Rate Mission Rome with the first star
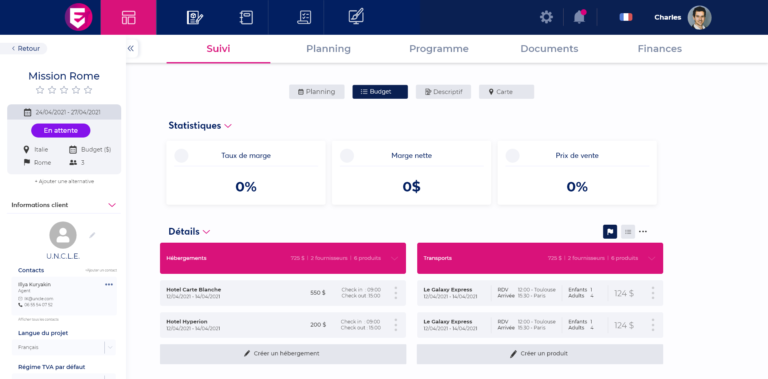 (40, 90)
